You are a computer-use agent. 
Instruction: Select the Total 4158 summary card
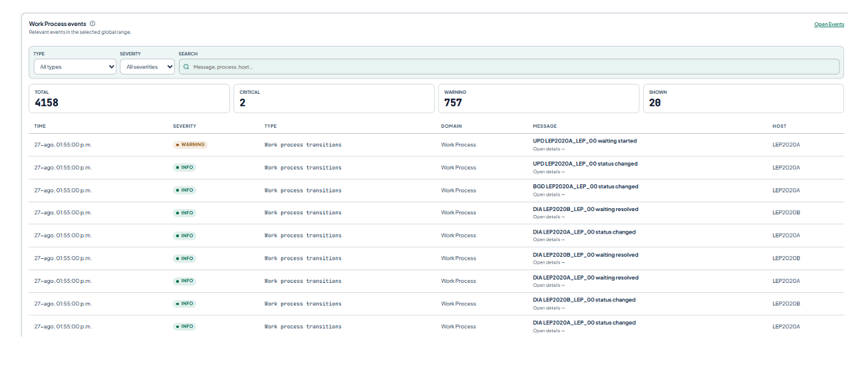coord(130,98)
